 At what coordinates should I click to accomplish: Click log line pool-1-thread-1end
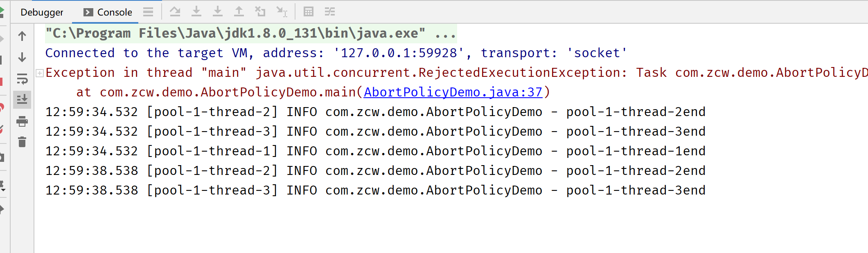[x=375, y=151]
